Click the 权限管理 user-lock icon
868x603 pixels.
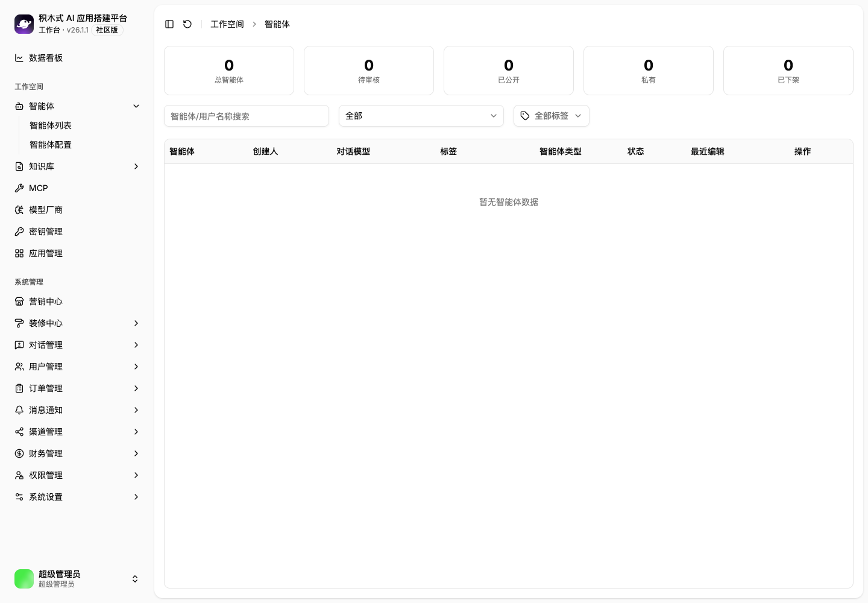19,475
